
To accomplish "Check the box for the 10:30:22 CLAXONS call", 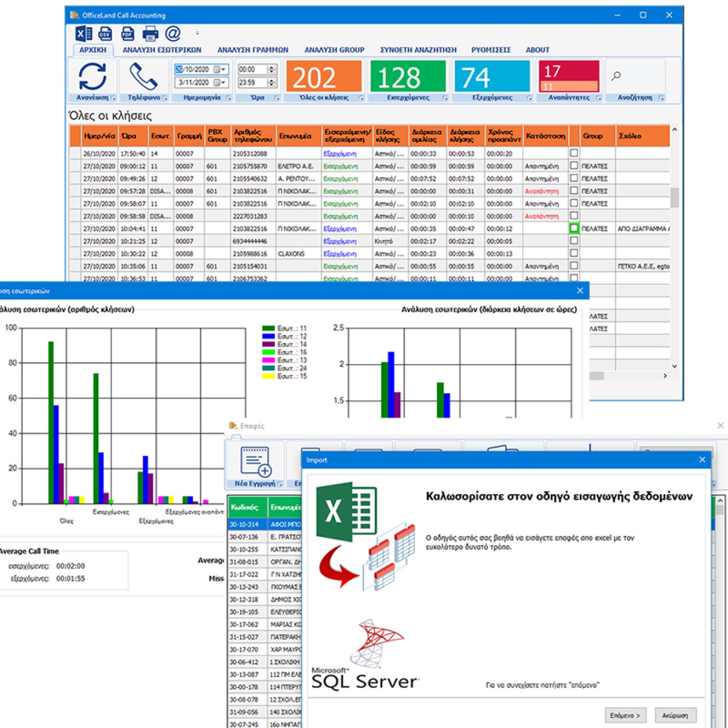I will point(574,253).
